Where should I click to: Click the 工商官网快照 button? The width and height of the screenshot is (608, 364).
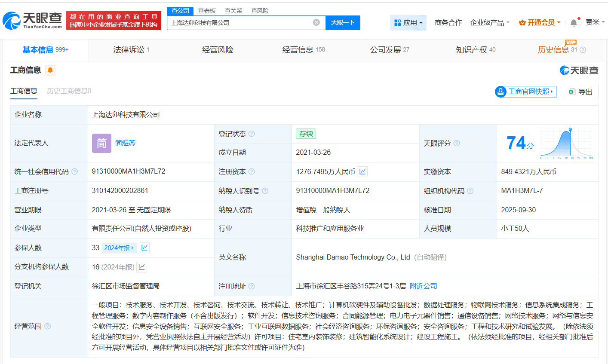click(525, 91)
